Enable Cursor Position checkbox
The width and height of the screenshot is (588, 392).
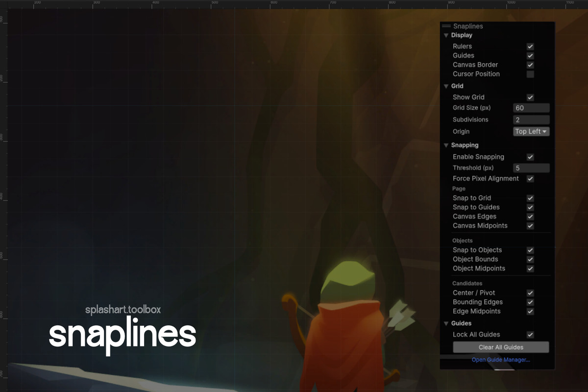tap(530, 74)
